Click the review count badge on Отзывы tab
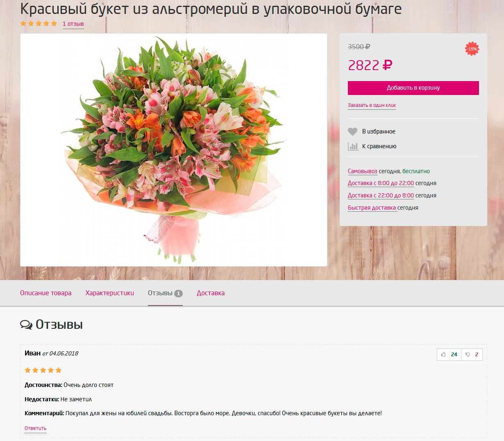This screenshot has height=441, width=504. 178,294
